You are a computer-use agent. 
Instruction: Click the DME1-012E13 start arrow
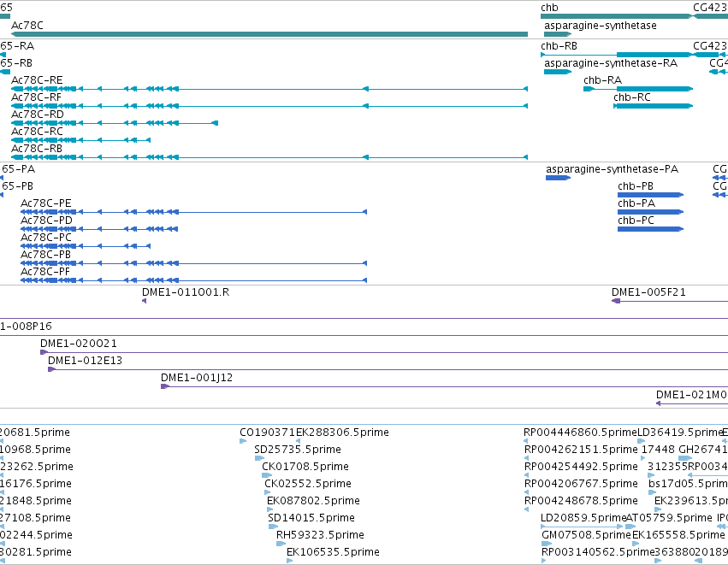51,370
